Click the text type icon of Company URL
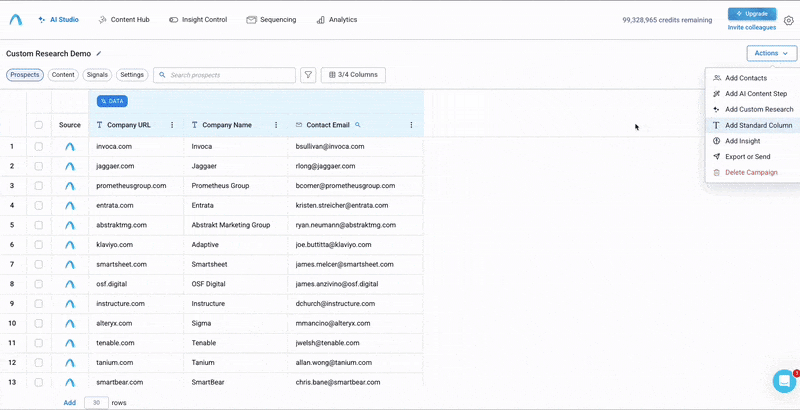The width and height of the screenshot is (800, 410). coord(99,125)
